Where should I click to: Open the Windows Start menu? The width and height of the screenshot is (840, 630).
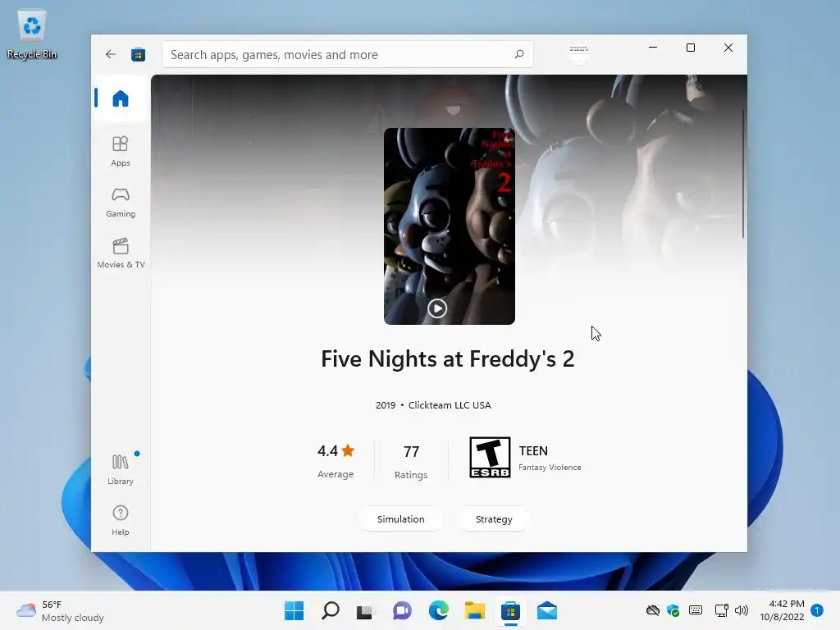click(x=294, y=610)
